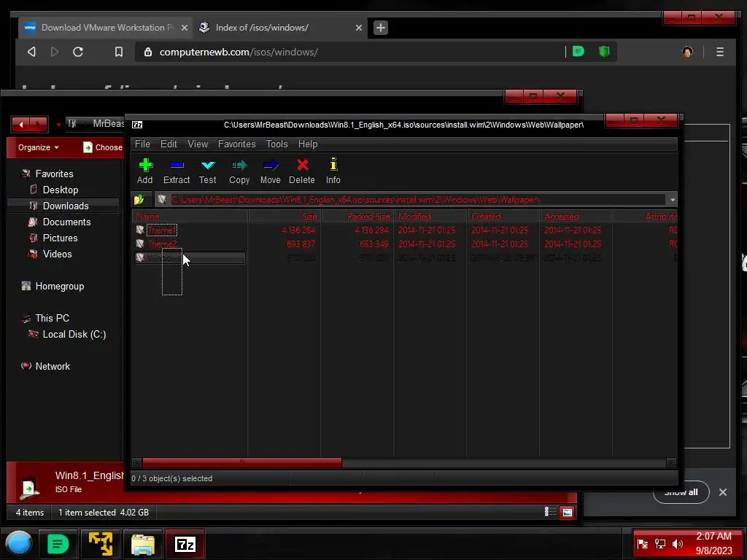This screenshot has height=560, width=747.
Task: Switch Explorer to details view icon
Action: pyautogui.click(x=550, y=512)
